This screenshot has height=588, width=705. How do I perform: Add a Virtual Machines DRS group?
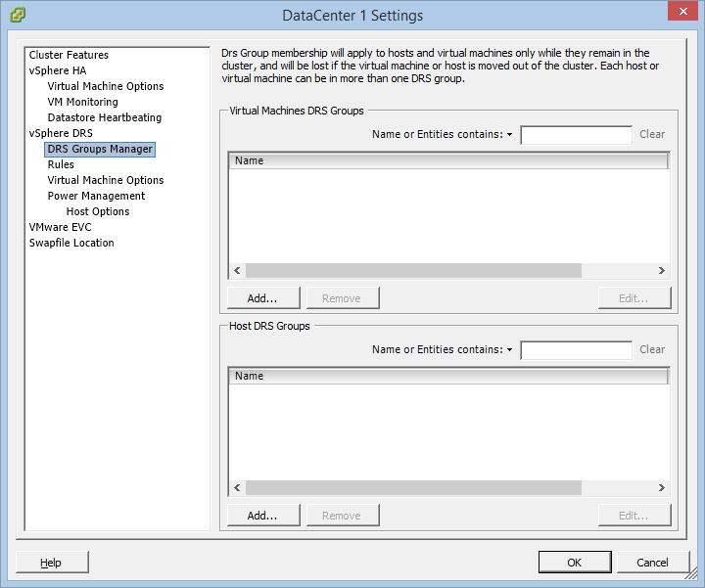(x=263, y=298)
